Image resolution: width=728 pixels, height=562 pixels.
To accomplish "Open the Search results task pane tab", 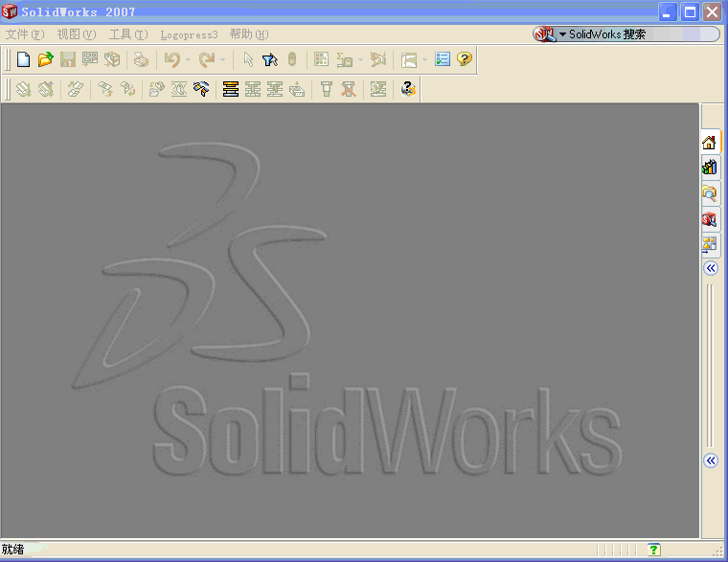I will (x=710, y=218).
